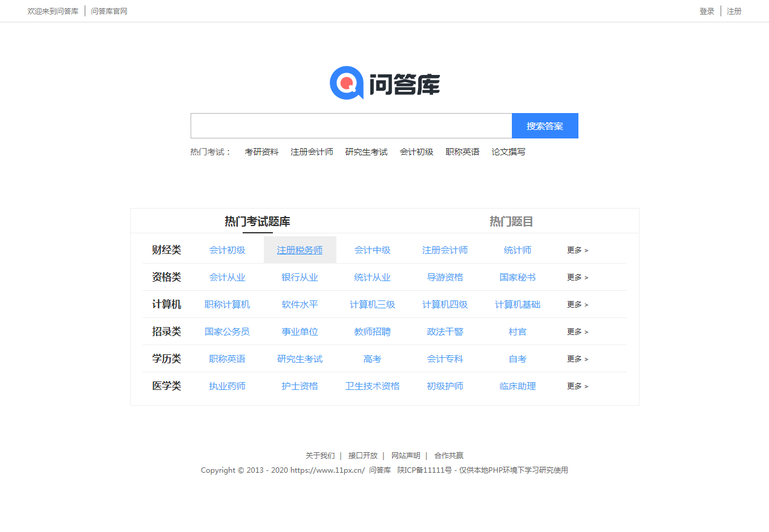Open the 国家公务员 question bank
Screen dimensions: 769x532
tap(227, 331)
